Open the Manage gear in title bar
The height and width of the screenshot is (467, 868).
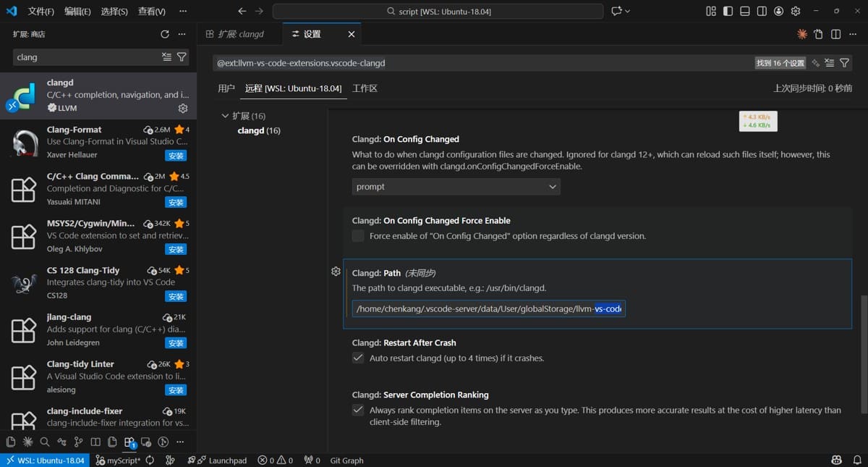point(796,12)
